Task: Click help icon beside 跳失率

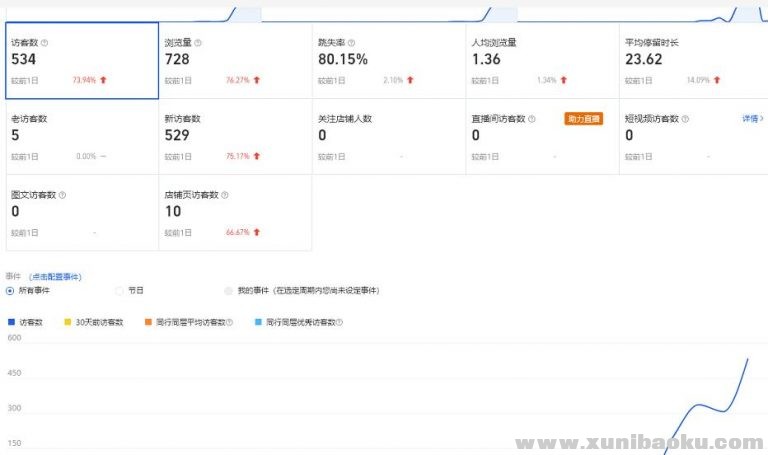Action: (351, 43)
